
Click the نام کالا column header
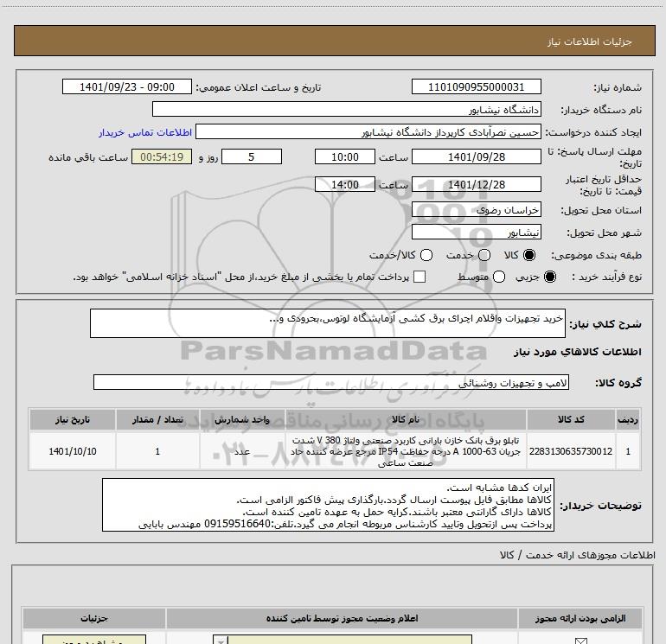click(x=406, y=419)
